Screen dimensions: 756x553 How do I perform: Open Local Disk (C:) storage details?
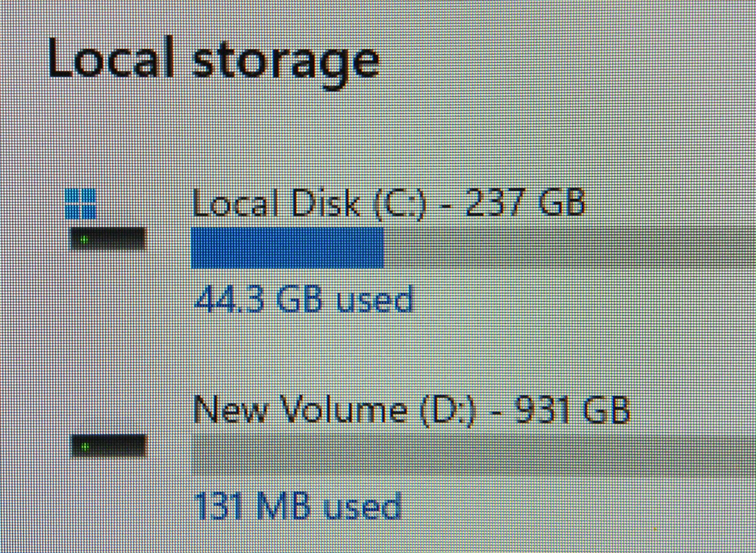pyautogui.click(x=388, y=203)
